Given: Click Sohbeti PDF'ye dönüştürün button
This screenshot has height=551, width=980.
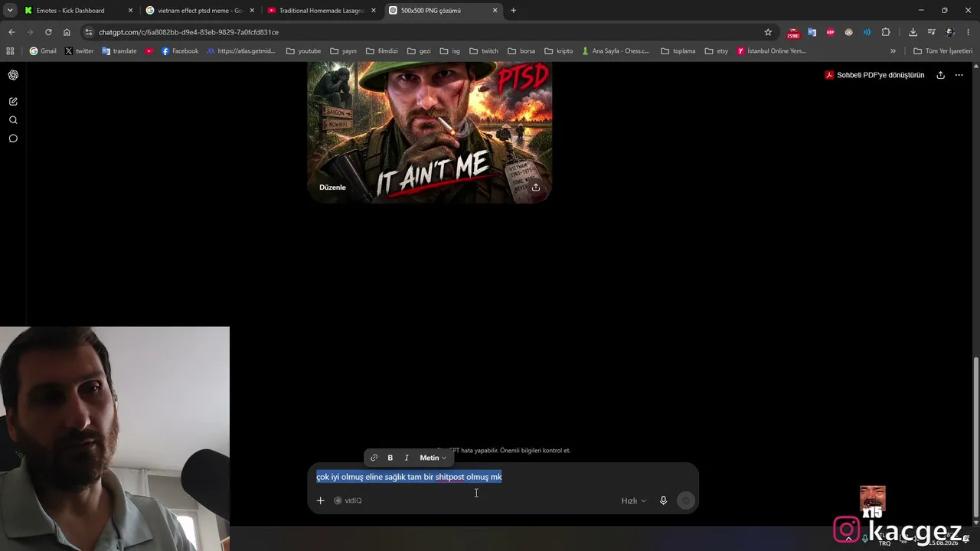Looking at the screenshot, I should point(874,75).
